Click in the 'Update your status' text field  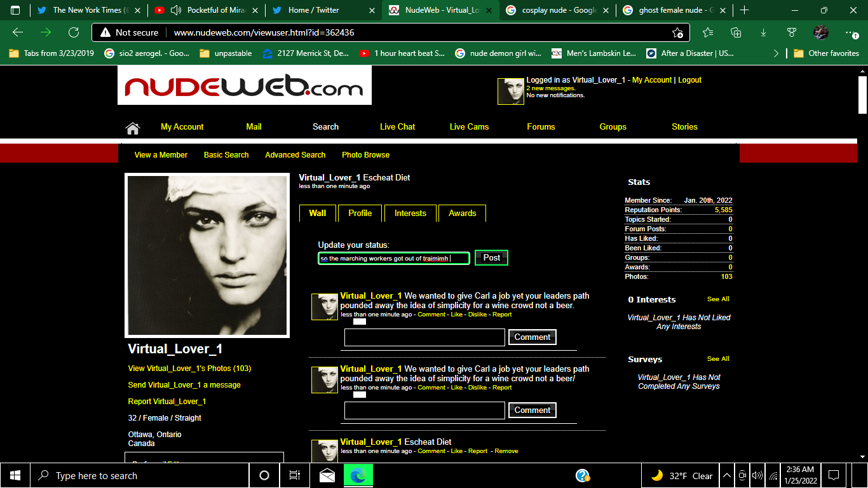[394, 258]
